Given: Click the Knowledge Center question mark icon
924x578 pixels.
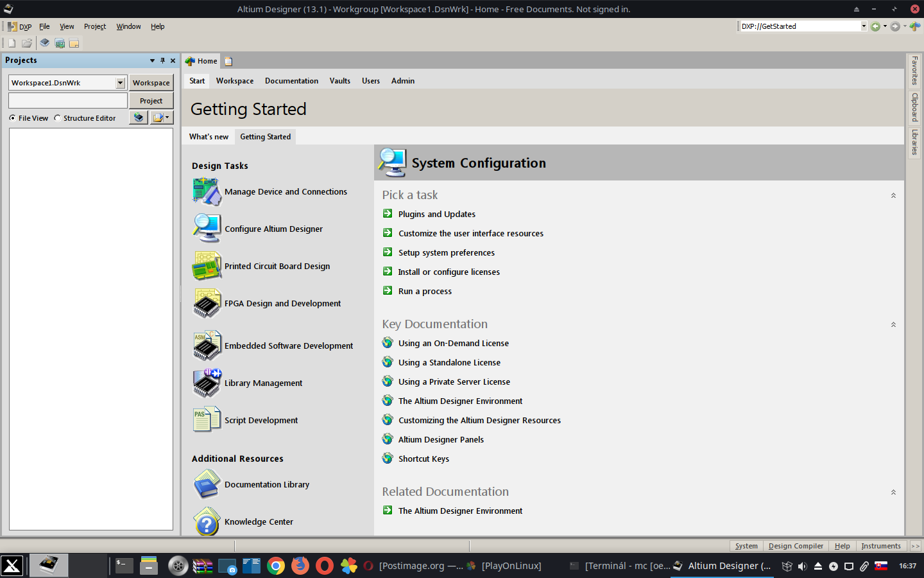Looking at the screenshot, I should pos(207,521).
